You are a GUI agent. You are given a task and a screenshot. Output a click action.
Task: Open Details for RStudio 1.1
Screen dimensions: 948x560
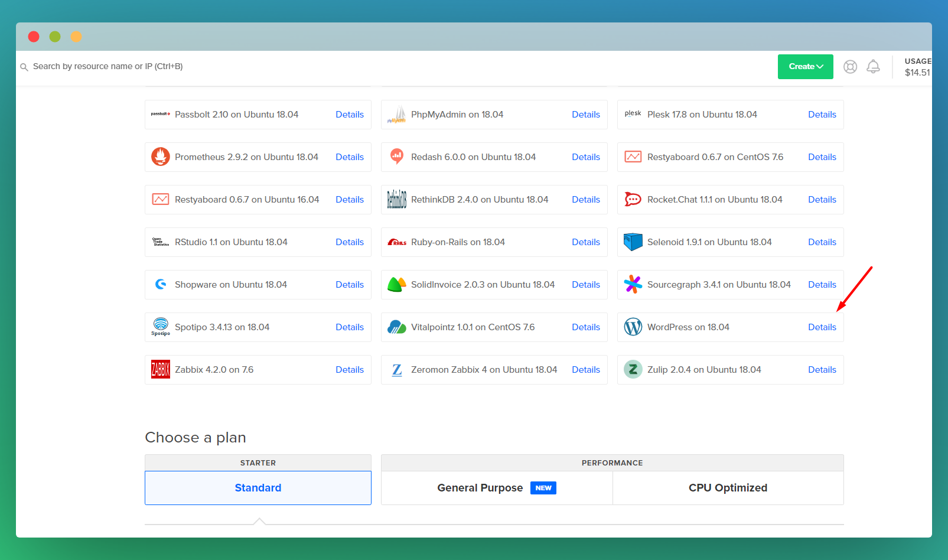[350, 242]
